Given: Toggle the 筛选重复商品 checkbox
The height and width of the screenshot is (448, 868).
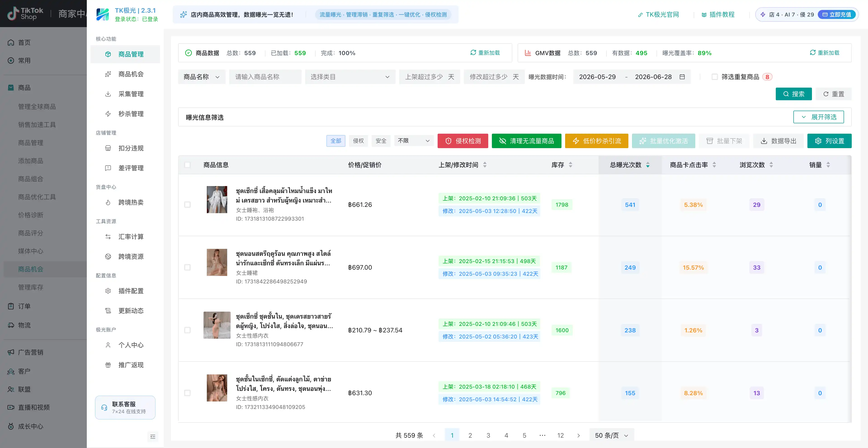Looking at the screenshot, I should [715, 77].
